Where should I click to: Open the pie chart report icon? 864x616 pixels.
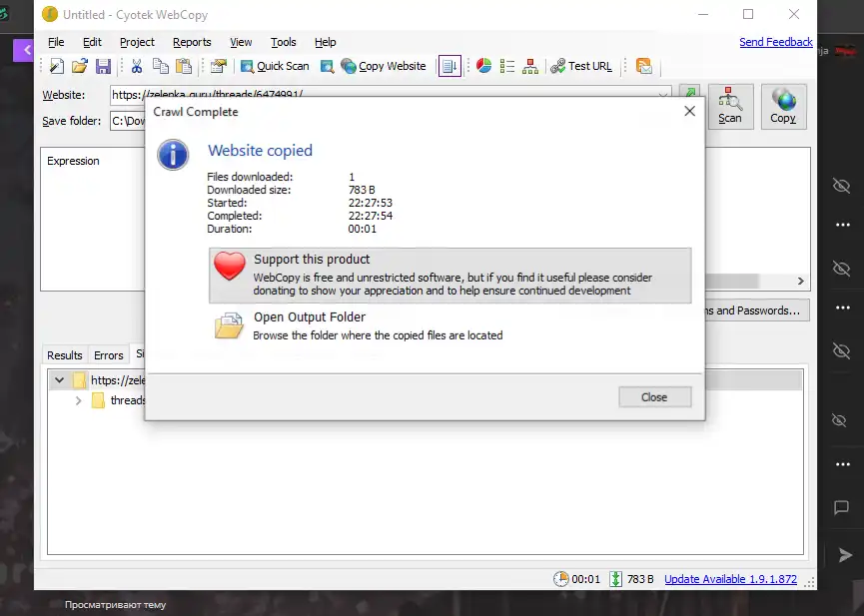click(x=483, y=66)
